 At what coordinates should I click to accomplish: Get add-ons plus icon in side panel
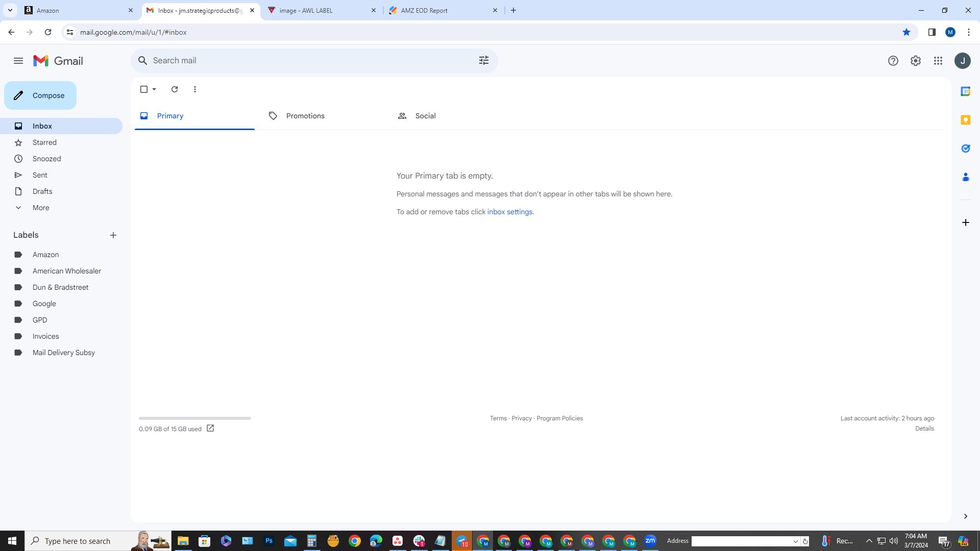965,222
